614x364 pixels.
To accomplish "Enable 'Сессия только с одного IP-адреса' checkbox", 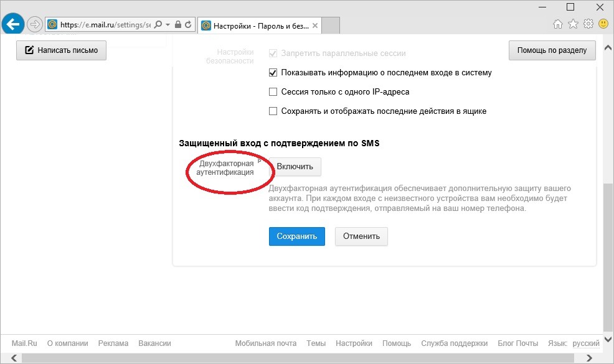I will 273,92.
